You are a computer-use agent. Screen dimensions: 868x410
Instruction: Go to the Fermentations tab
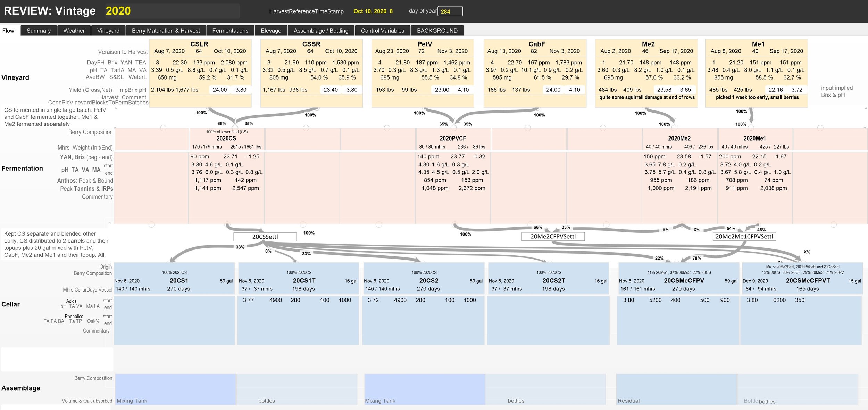point(230,31)
